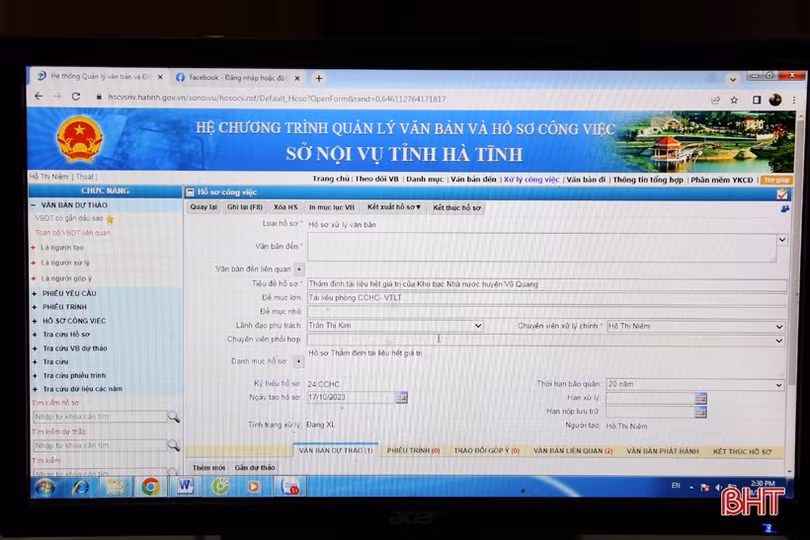This screenshot has width=810, height=540.
Task: Click In mục lục VB button
Action: [332, 207]
